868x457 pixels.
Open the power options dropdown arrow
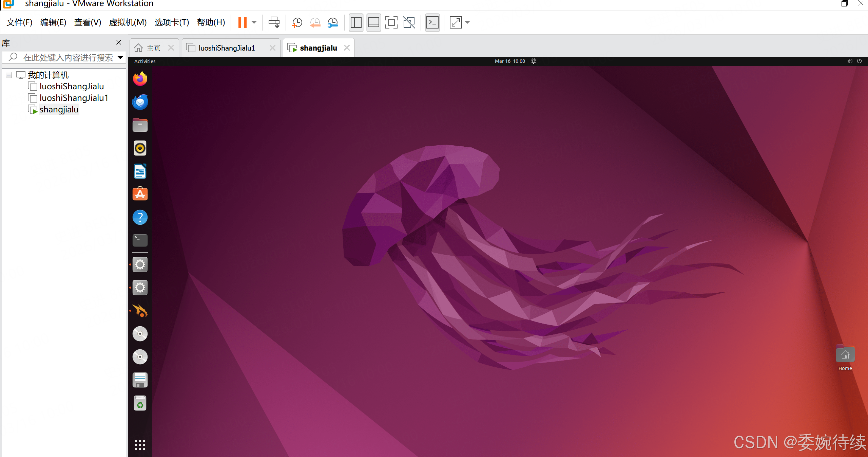click(x=254, y=22)
